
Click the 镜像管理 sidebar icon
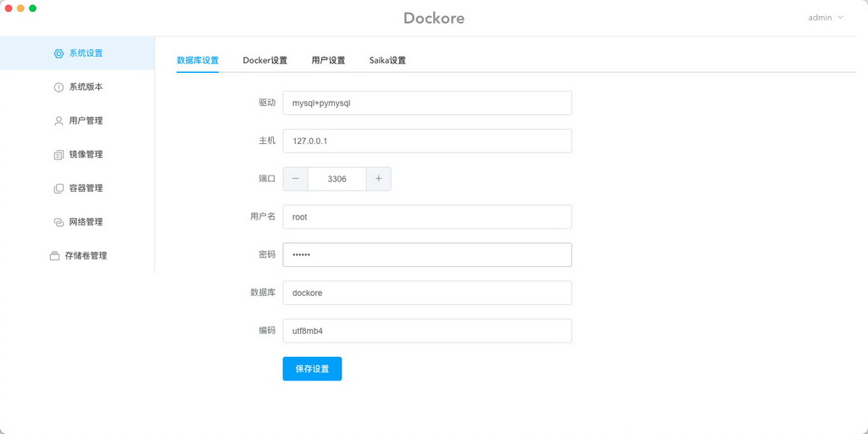[x=58, y=154]
